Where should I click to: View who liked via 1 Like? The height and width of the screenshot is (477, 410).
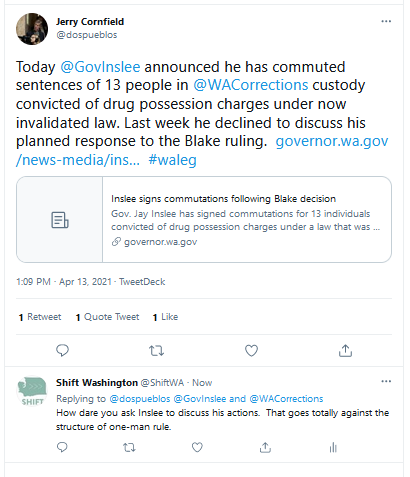[x=165, y=317]
